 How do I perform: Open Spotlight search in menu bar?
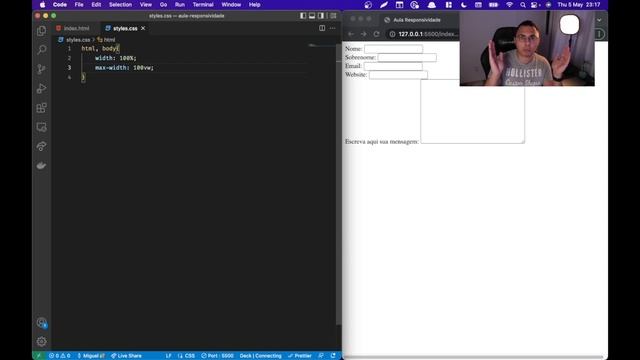[523, 4]
